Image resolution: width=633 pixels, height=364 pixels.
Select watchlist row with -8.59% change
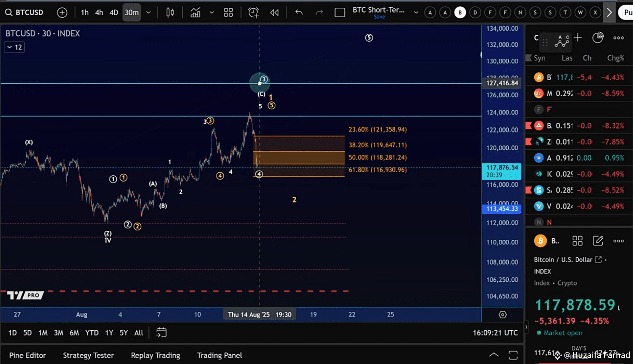pyautogui.click(x=579, y=93)
